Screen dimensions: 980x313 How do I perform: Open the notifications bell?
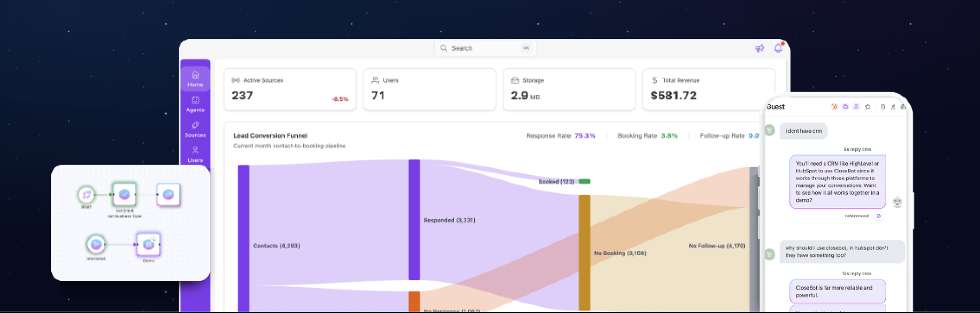click(x=778, y=48)
